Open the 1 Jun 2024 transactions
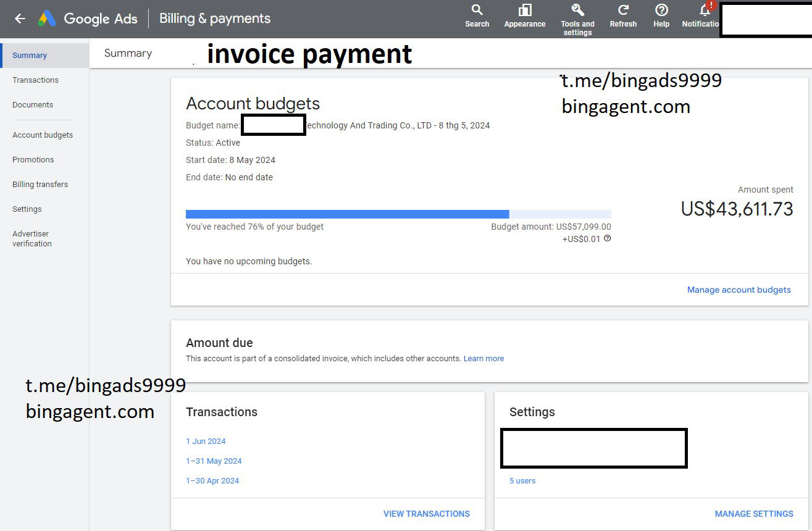The image size is (812, 531). point(206,441)
